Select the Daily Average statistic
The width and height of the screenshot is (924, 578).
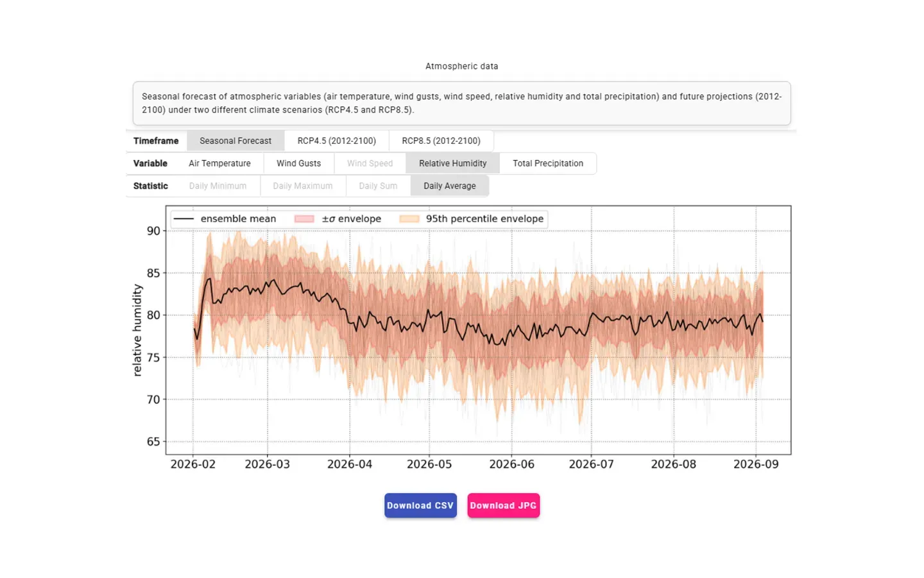point(450,186)
